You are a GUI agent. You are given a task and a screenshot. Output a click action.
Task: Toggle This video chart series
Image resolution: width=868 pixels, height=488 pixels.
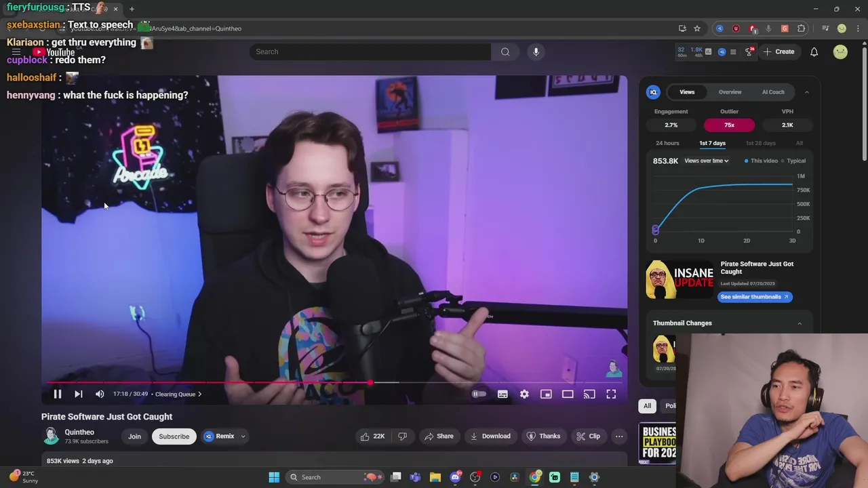coord(761,161)
